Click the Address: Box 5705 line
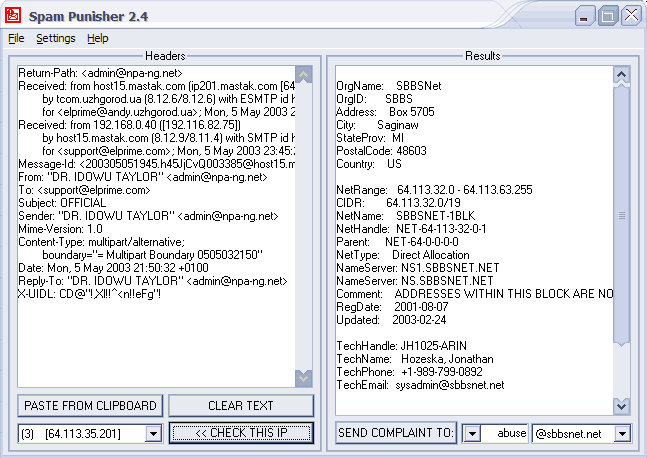 pos(385,112)
